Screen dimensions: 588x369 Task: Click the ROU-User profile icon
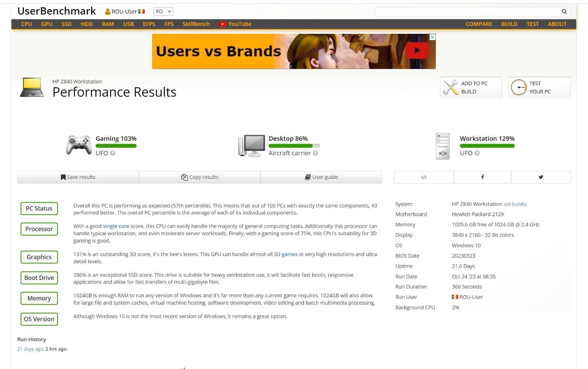coord(108,12)
